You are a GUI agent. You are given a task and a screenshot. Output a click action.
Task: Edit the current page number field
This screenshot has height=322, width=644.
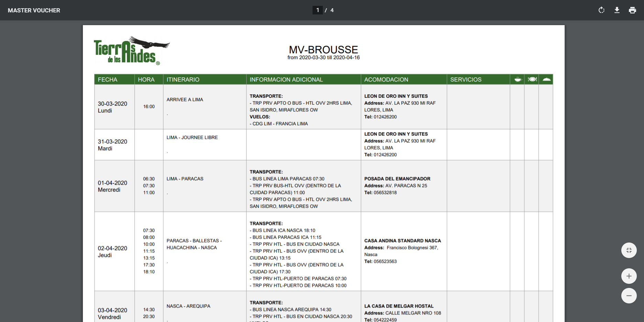point(317,10)
